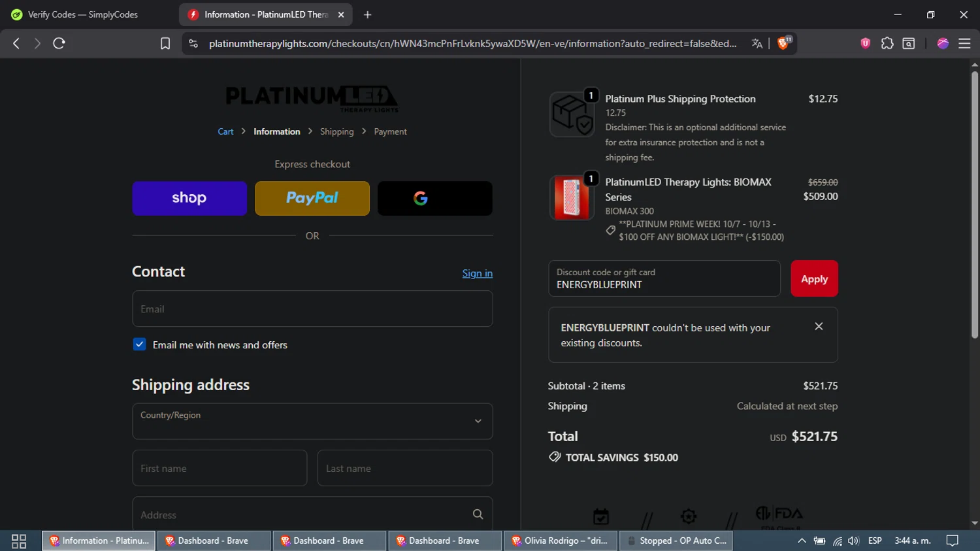Screen dimensions: 980x551
Task: Expand the Country/Region dropdown
Action: click(312, 421)
